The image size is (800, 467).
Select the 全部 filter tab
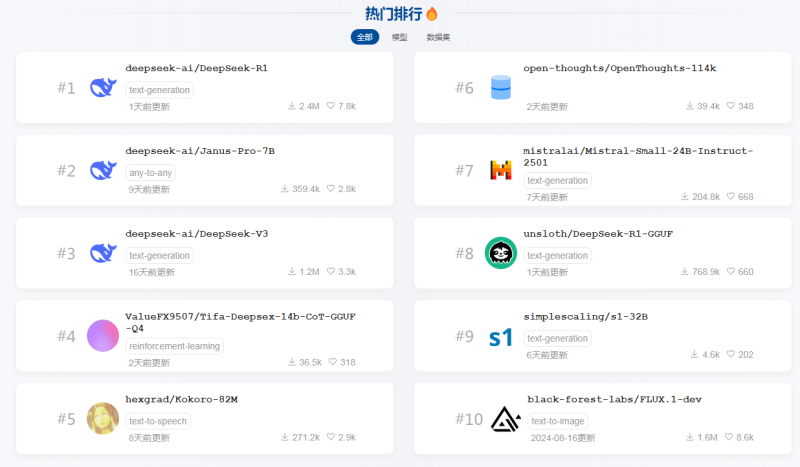click(364, 37)
